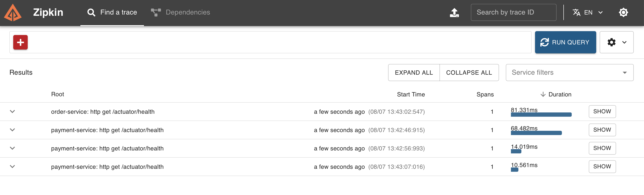Toggle the light/dark theme icon

tap(623, 13)
